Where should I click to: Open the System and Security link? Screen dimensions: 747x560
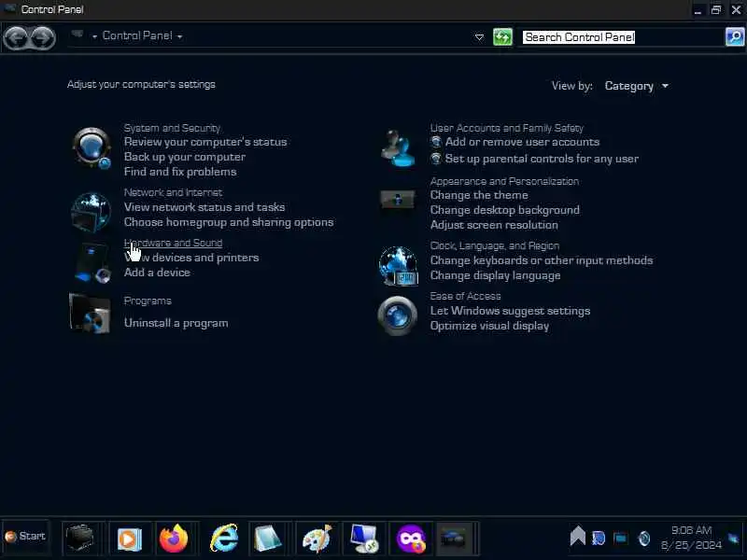coord(172,128)
